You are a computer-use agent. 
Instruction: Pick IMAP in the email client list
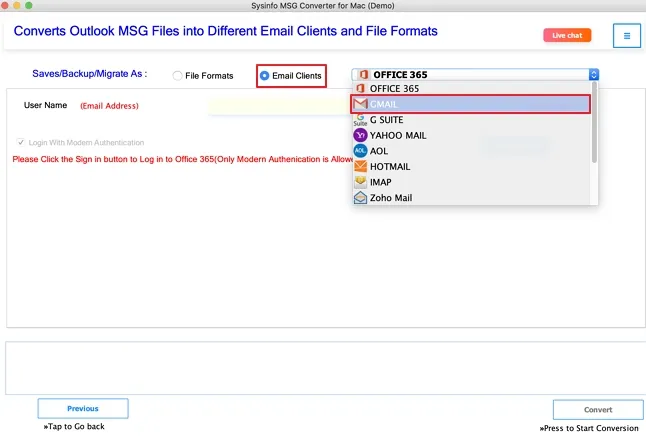click(472, 183)
